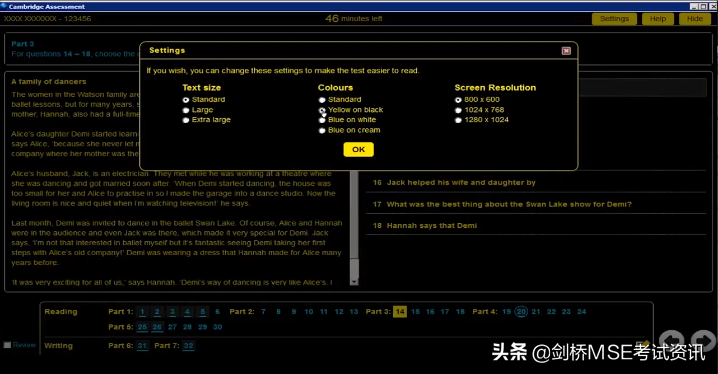Jump to question 2 in Part 1
Screen dimensions: 718x374
pos(157,312)
